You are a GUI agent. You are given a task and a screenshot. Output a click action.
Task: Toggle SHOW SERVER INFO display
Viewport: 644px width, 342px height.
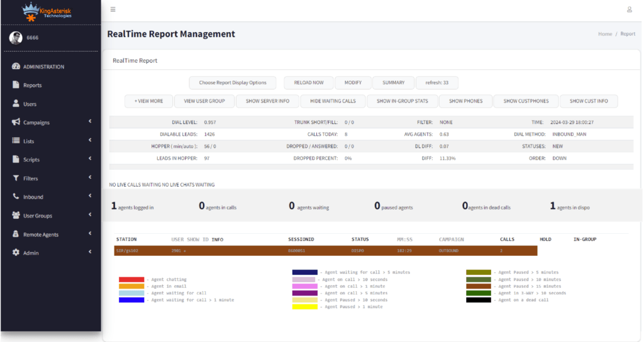point(268,101)
